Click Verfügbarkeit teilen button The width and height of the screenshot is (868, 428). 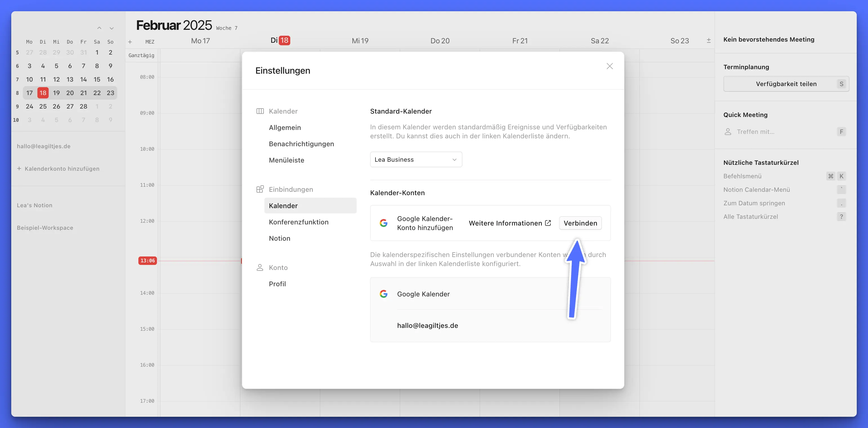pyautogui.click(x=786, y=84)
